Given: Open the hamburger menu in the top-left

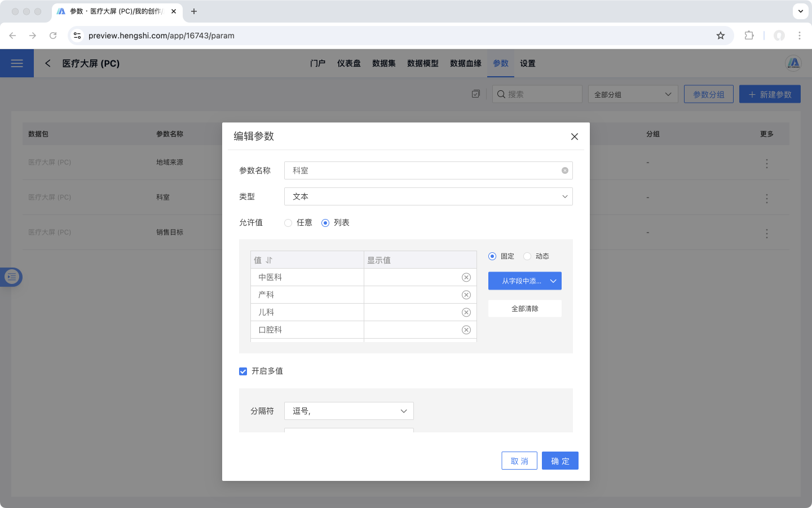Looking at the screenshot, I should point(17,63).
